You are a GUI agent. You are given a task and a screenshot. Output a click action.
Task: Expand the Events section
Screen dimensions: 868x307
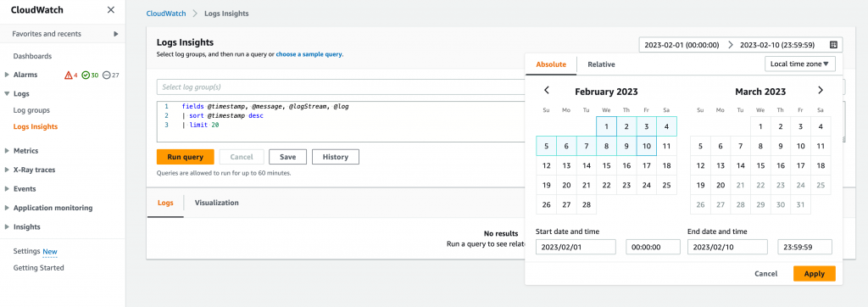point(7,188)
